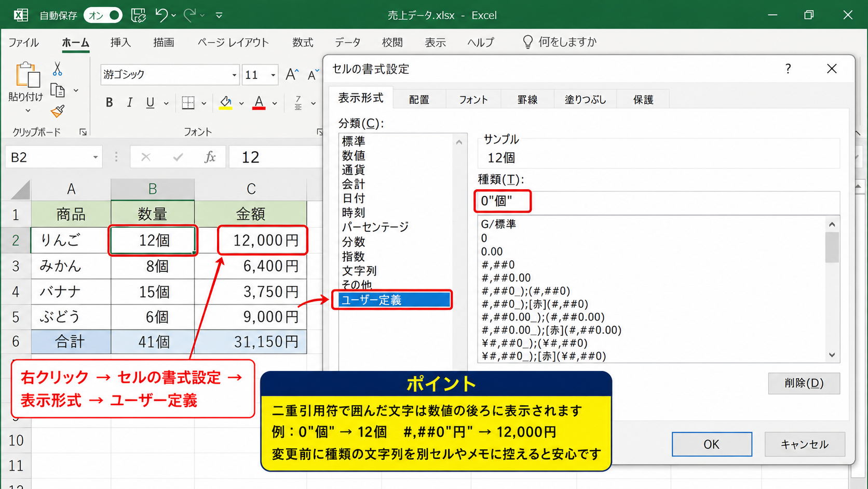Select パーセンテージ in the category list

tap(375, 227)
